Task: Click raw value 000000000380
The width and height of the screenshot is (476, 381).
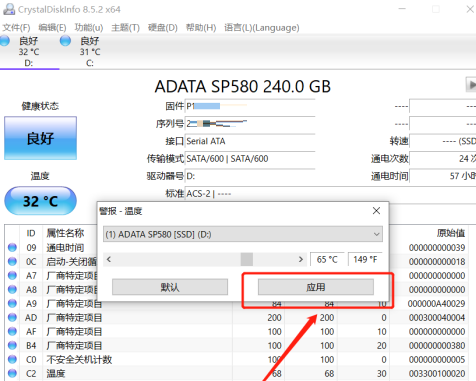Action: click(437, 346)
